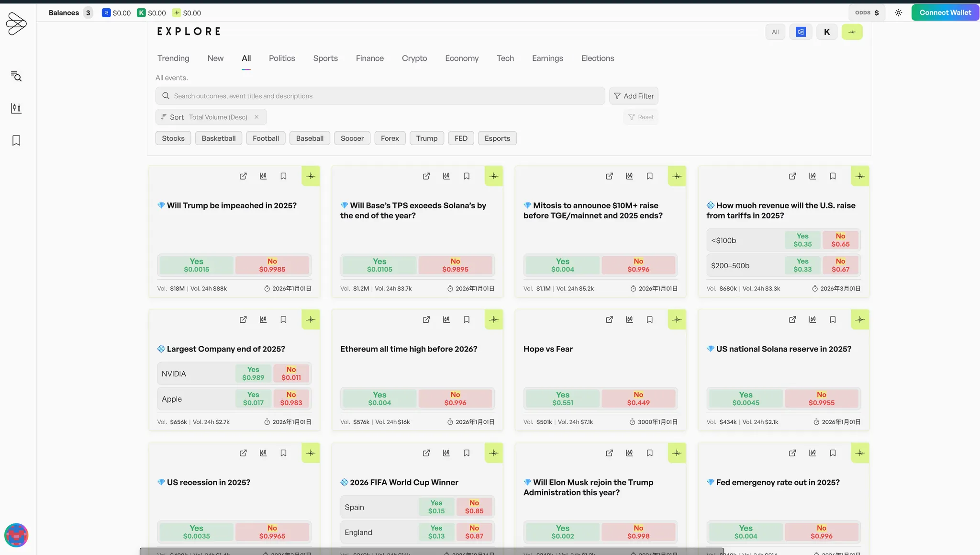Toggle the ODDS $ display switch

867,13
